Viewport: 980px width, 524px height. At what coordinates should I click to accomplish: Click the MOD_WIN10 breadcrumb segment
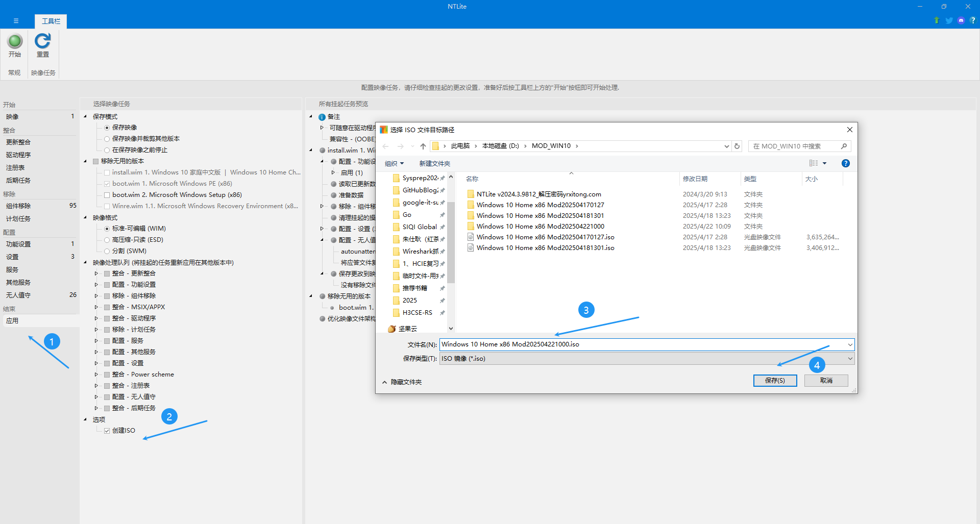coord(551,146)
